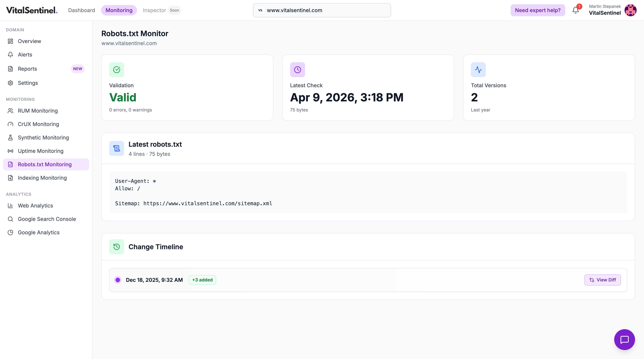Switch to the Inspector tab
The image size is (644, 359).
154,10
